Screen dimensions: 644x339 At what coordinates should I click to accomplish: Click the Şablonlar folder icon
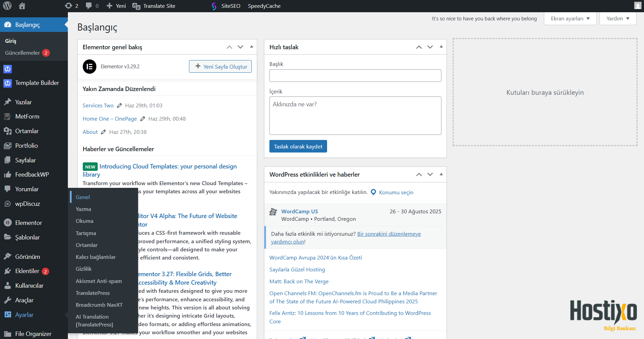(x=7, y=237)
